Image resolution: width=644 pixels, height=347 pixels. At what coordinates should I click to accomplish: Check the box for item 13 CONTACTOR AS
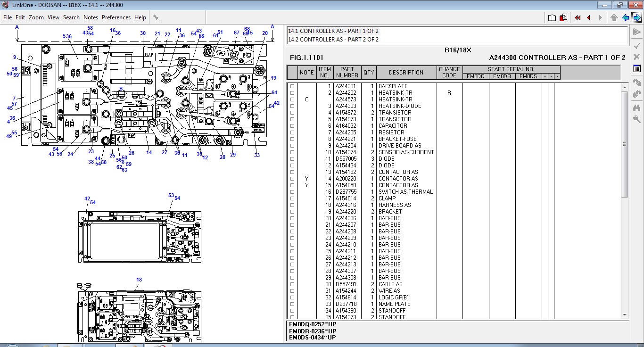[x=292, y=172]
